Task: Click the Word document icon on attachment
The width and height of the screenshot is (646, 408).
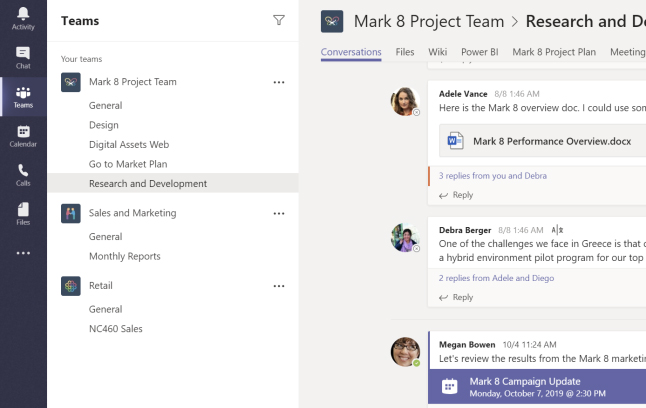Action: [456, 141]
